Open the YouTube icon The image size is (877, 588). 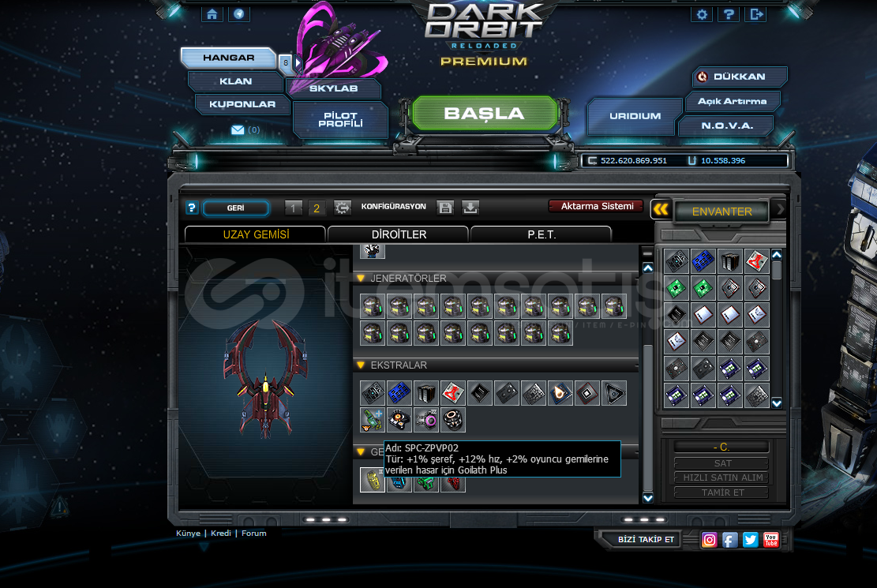click(x=771, y=540)
